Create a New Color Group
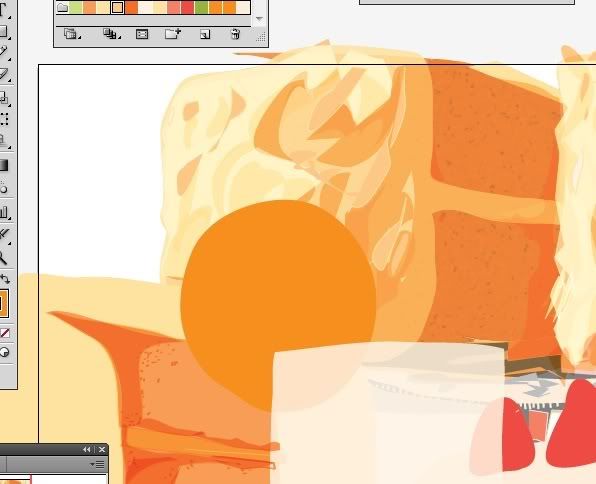 (173, 34)
